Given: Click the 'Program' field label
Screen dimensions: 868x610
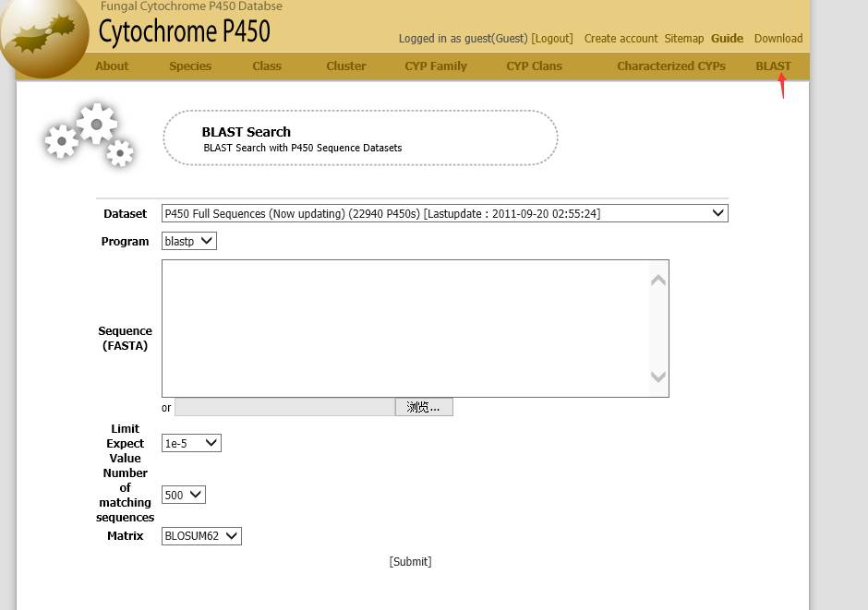Looking at the screenshot, I should (x=125, y=242).
